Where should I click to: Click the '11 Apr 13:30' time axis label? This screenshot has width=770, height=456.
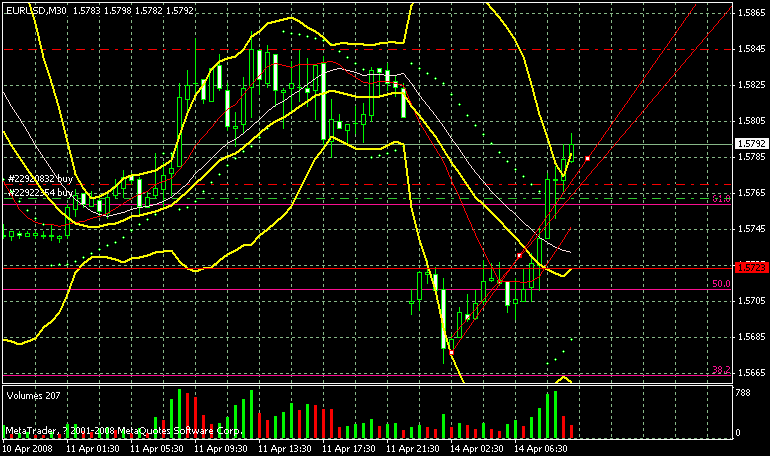pyautogui.click(x=285, y=449)
